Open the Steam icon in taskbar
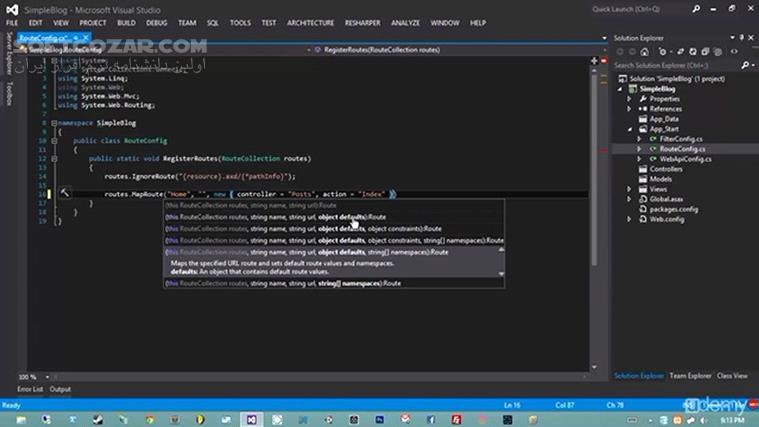 click(x=98, y=419)
